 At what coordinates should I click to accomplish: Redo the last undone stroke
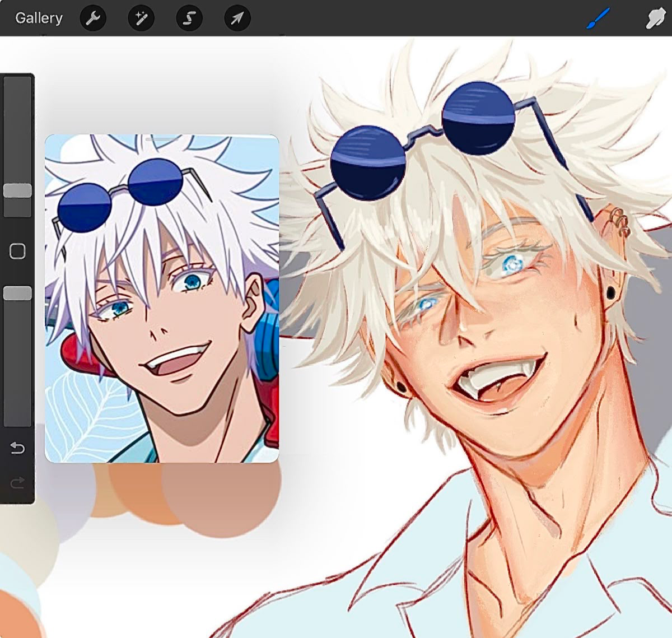pyautogui.click(x=17, y=482)
